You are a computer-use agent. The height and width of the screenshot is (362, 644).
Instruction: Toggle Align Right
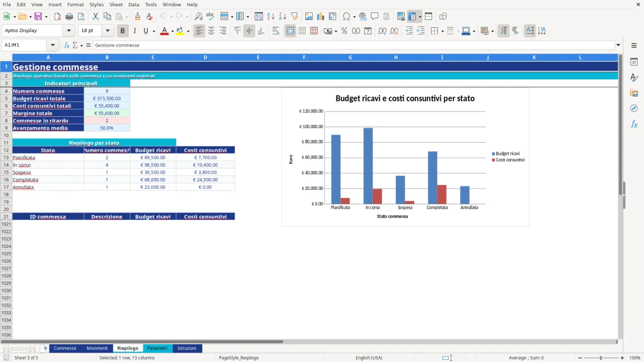(223, 31)
